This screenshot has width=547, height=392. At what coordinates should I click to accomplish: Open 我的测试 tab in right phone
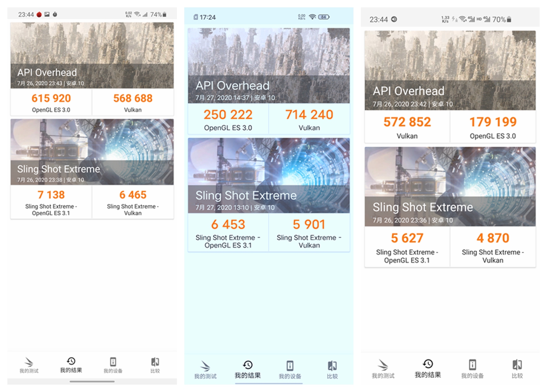(x=383, y=369)
